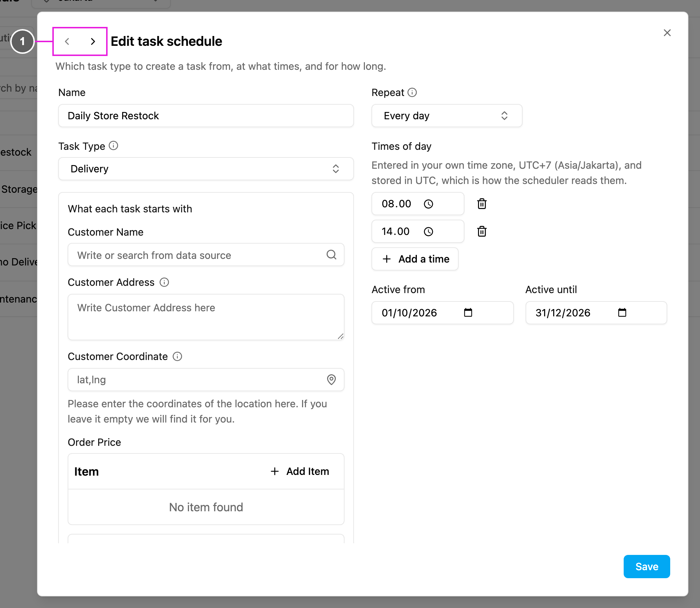This screenshot has height=608, width=700.
Task: Edit the Name field Daily Store Restock
Action: (x=206, y=116)
